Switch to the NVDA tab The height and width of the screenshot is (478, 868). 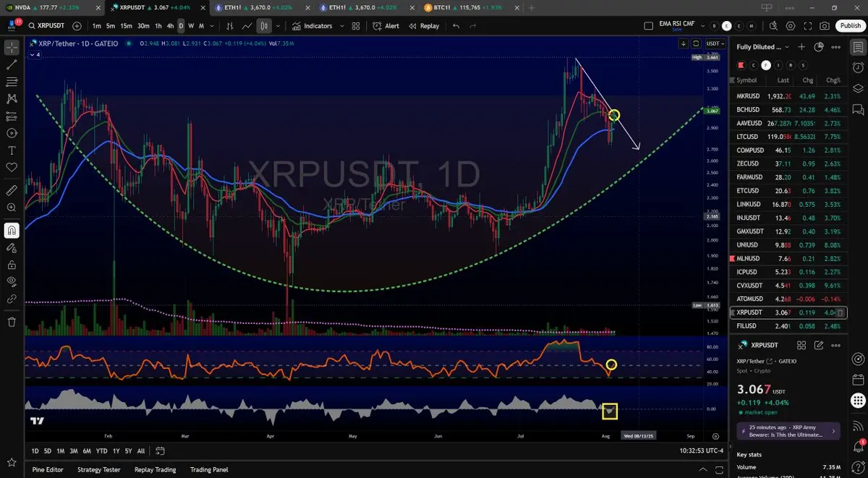pos(52,7)
